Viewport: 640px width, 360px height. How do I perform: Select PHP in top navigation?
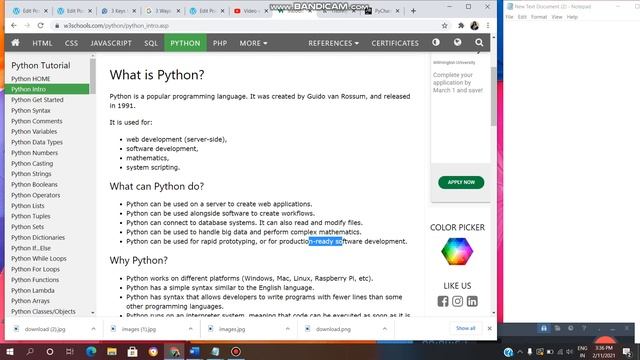click(x=220, y=43)
